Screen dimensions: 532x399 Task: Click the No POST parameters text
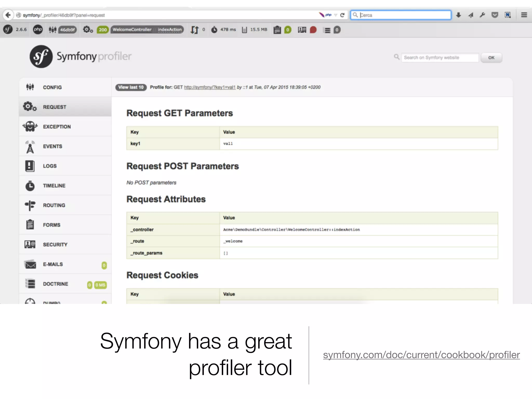coord(151,183)
